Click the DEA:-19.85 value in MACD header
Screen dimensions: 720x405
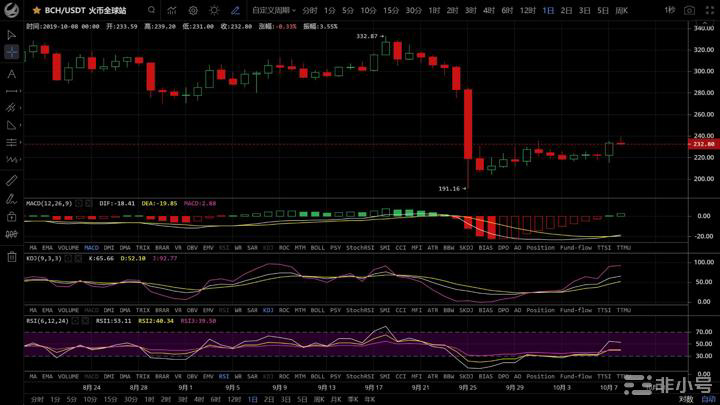tap(159, 203)
